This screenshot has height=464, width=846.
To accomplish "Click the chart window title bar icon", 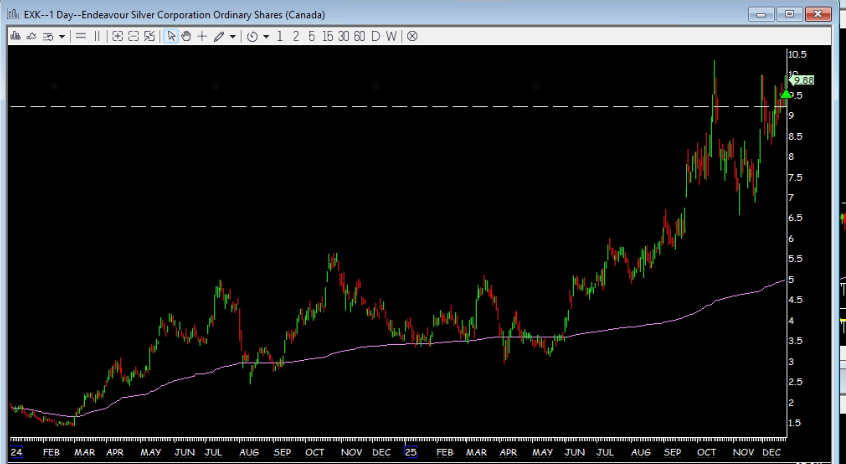I will 13,14.
